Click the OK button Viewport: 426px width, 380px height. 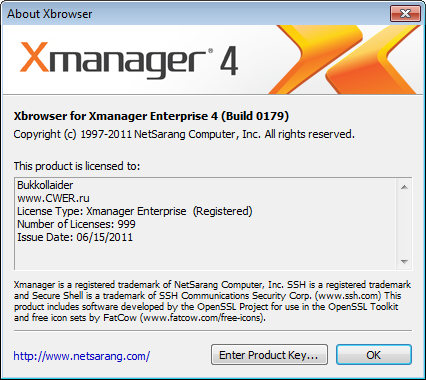(x=374, y=355)
